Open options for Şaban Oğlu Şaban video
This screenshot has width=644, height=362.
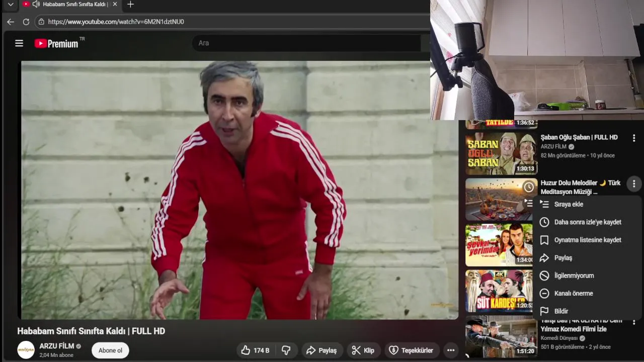tap(634, 138)
